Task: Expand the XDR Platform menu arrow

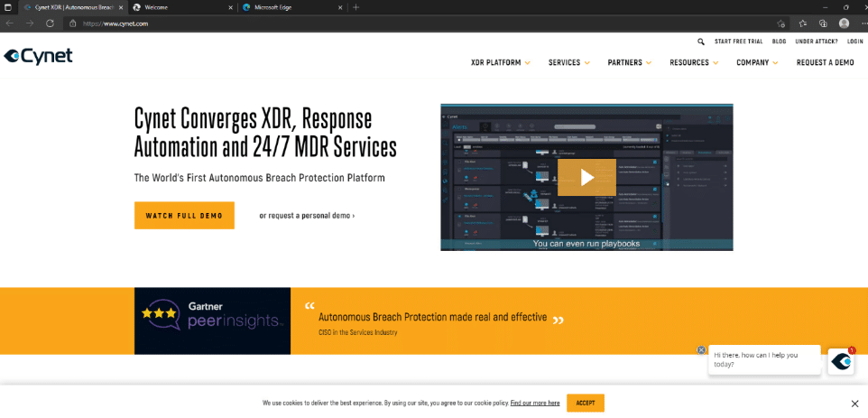Action: tap(528, 63)
